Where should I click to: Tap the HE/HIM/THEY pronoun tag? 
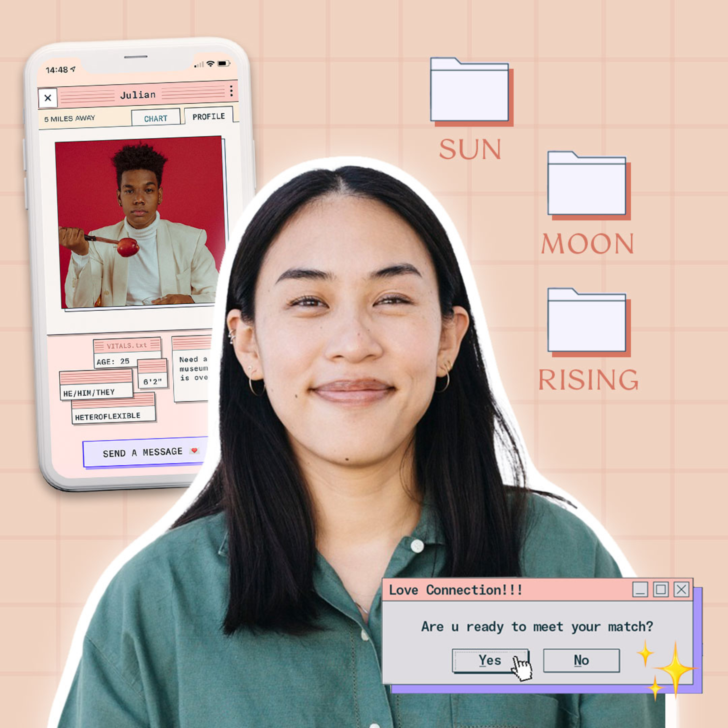(x=89, y=393)
